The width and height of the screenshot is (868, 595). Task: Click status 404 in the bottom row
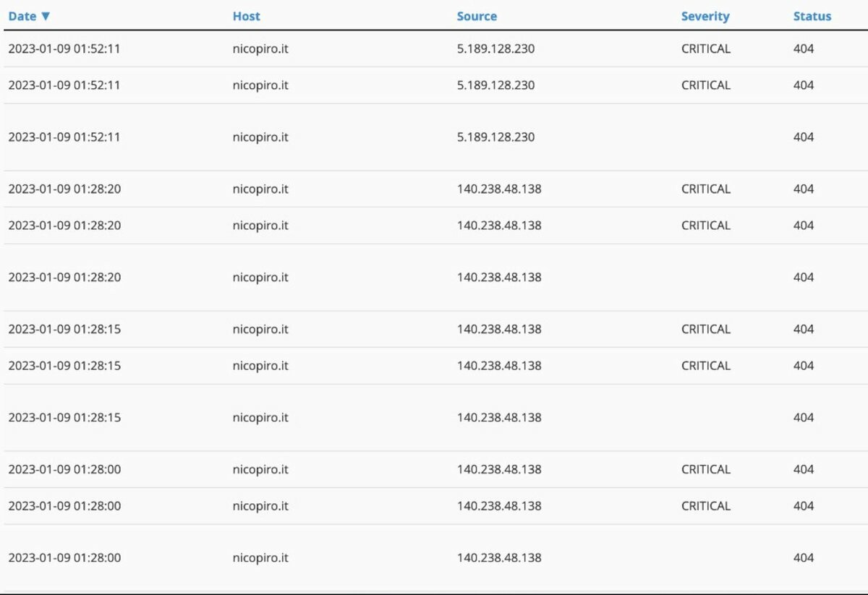click(x=803, y=557)
